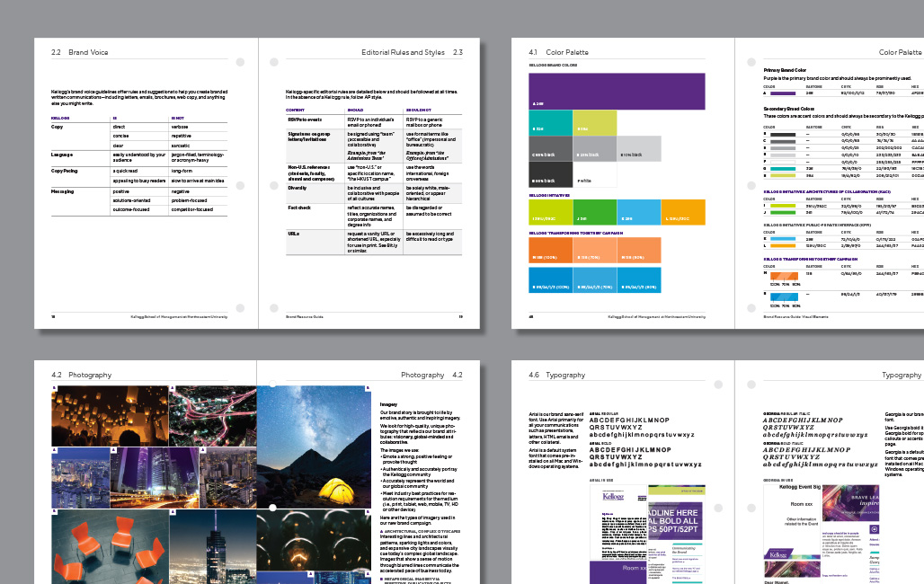This screenshot has height=584, width=924.
Task: Click the 'Copy' row label in Brand Voice
Action: coord(58,127)
